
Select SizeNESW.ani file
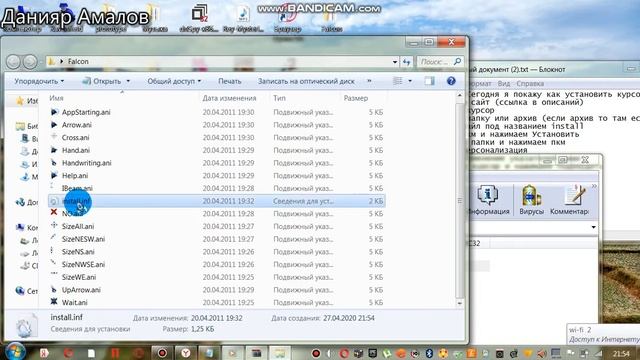pyautogui.click(x=83, y=239)
